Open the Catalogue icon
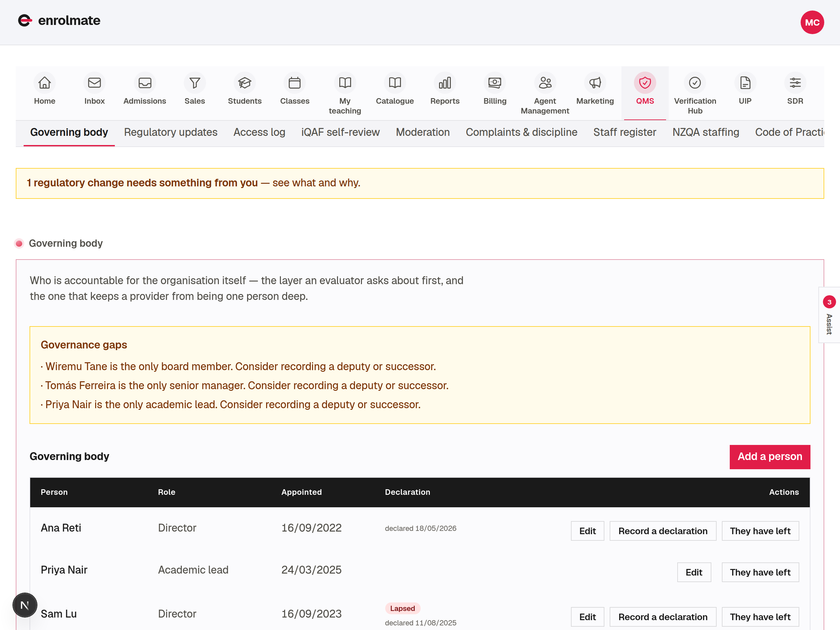 [x=395, y=82]
